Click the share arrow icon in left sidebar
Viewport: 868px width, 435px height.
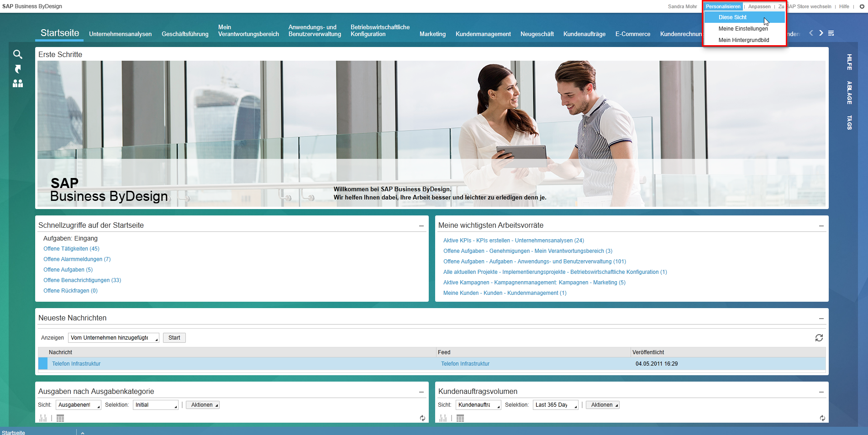pos(18,69)
